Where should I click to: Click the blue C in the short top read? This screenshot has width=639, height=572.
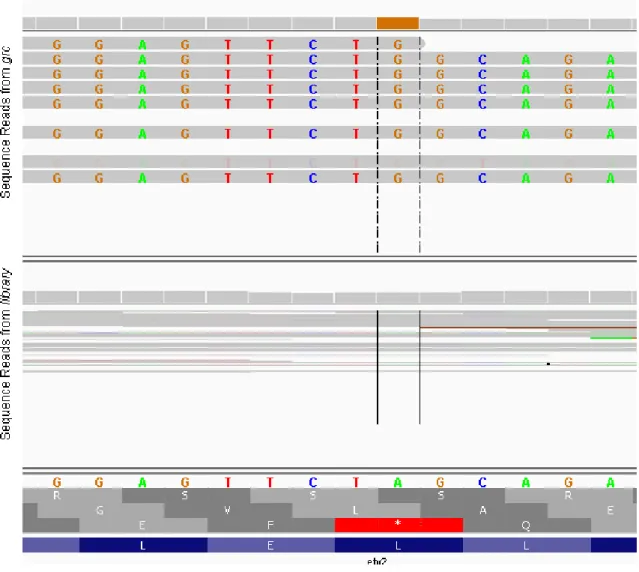[313, 44]
